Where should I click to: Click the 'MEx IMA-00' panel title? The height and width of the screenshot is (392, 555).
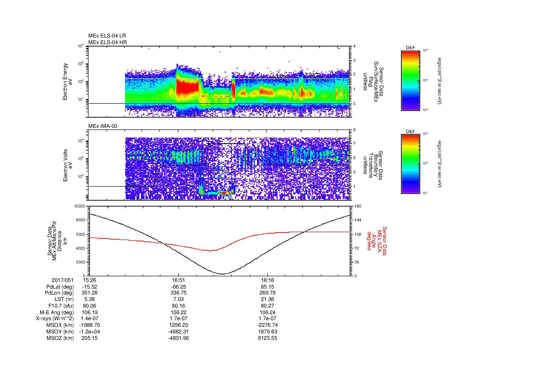[103, 126]
